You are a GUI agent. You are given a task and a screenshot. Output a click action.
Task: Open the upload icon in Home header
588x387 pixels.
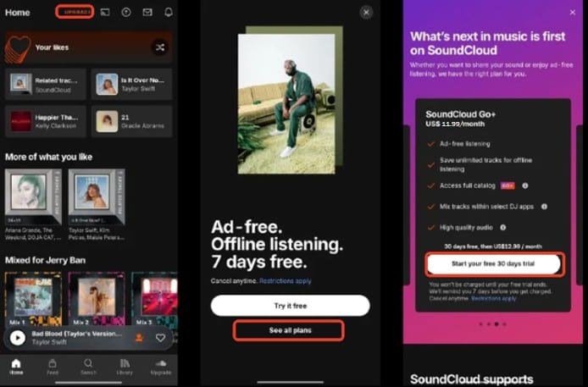click(x=126, y=12)
